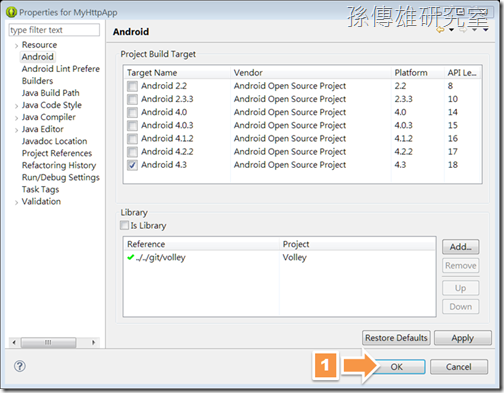504x393 pixels.
Task: Select Builders in the tree
Action: (x=37, y=81)
